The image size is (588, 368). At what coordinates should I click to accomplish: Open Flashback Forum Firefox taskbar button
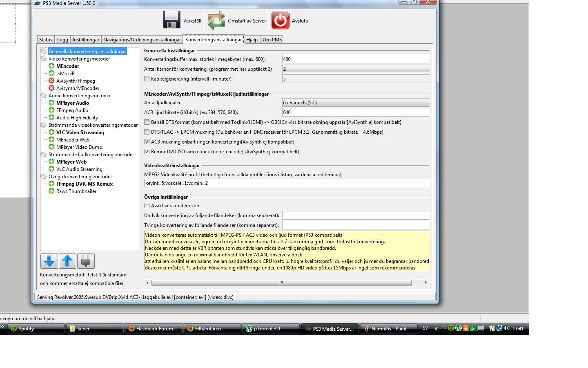click(154, 328)
